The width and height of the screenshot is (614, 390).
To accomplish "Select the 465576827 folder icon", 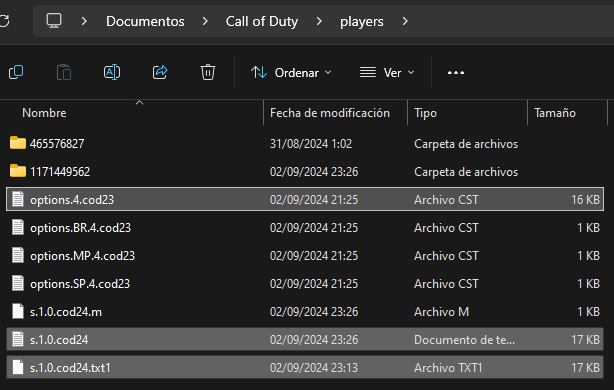I will point(18,143).
